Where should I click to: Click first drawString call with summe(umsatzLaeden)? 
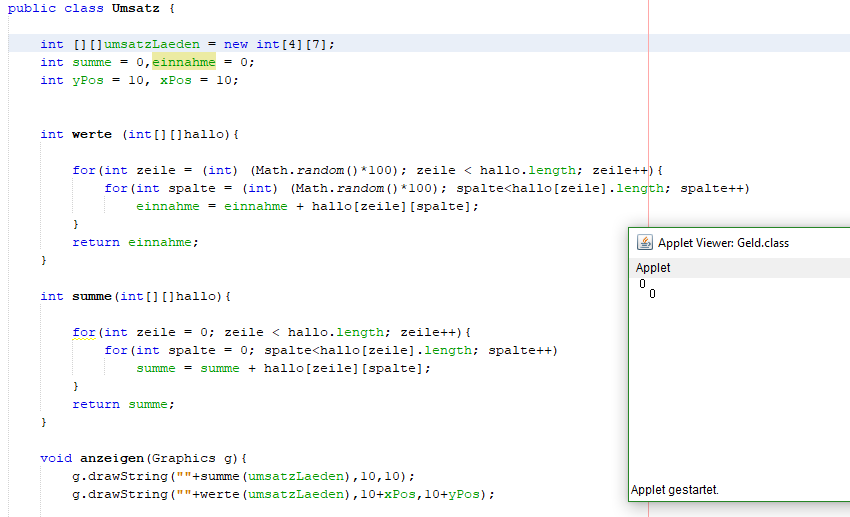pyautogui.click(x=242, y=476)
